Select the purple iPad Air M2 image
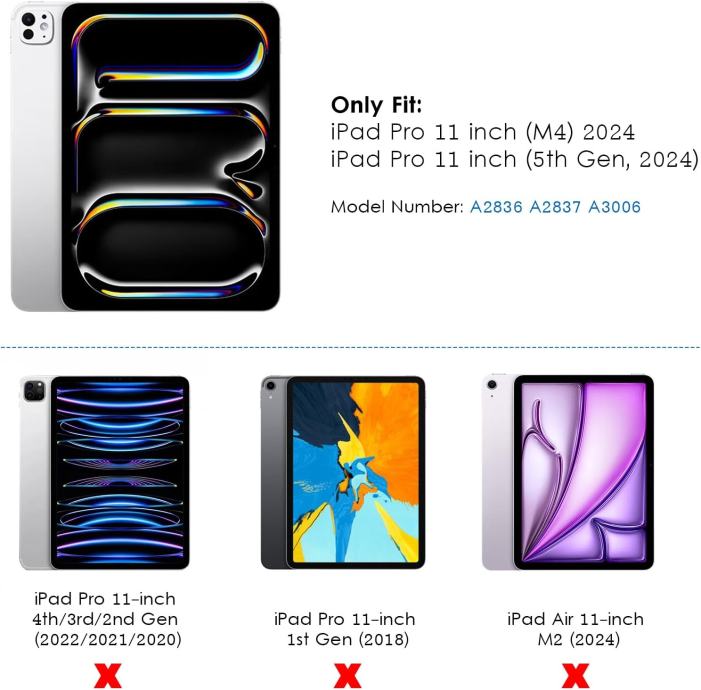The height and width of the screenshot is (690, 701). (x=568, y=472)
